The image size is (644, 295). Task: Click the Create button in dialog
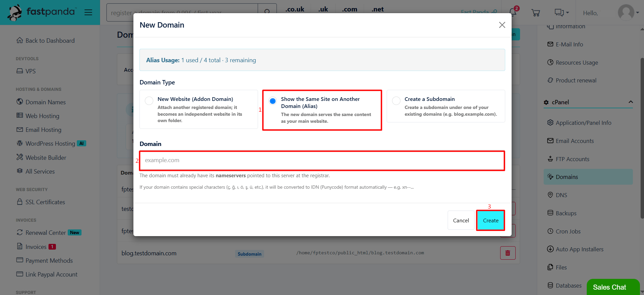(x=490, y=220)
